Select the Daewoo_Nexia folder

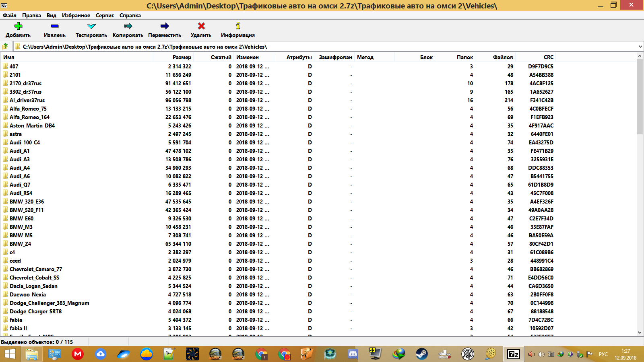[28, 294]
